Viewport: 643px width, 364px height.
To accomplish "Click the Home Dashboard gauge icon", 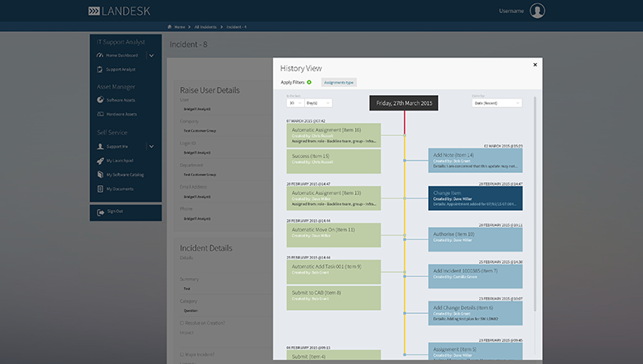I will [x=100, y=56].
